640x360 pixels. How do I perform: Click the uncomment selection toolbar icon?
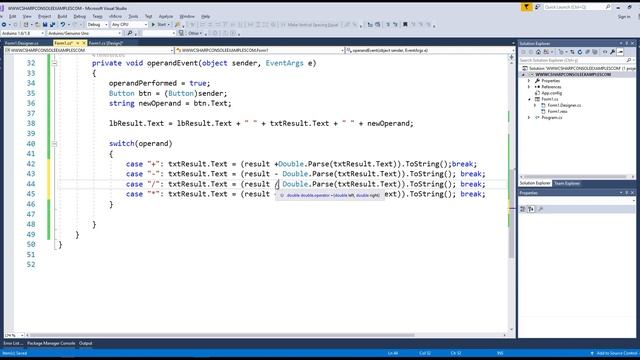[395, 24]
